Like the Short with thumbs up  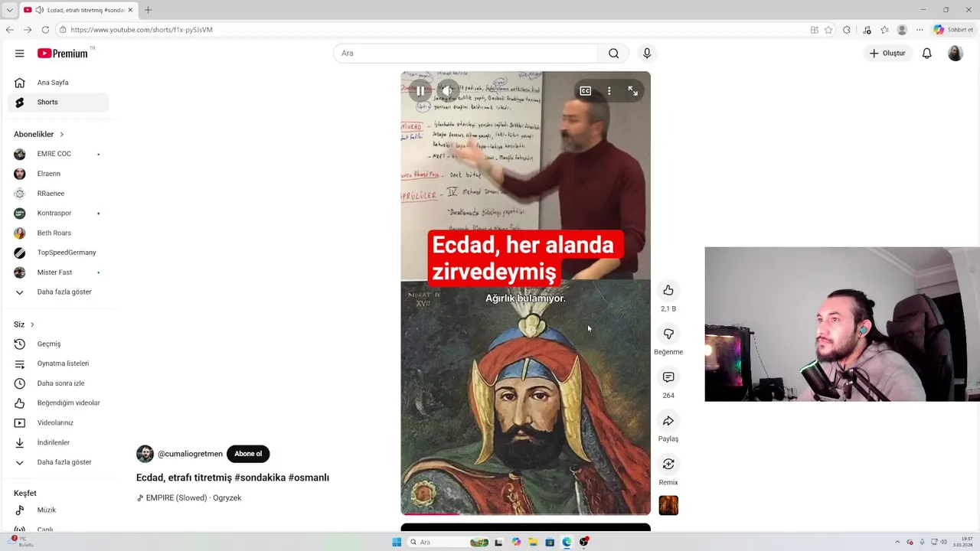[668, 290]
